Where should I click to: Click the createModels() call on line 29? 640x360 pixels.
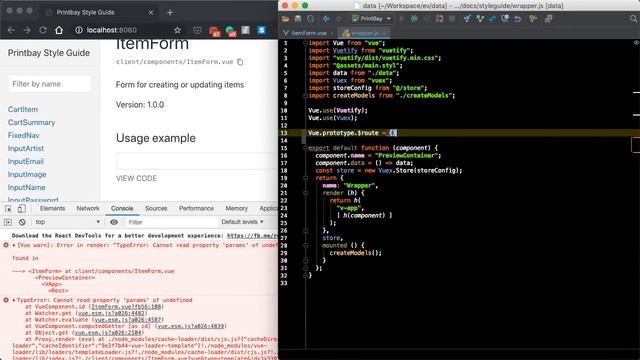[x=355, y=253]
